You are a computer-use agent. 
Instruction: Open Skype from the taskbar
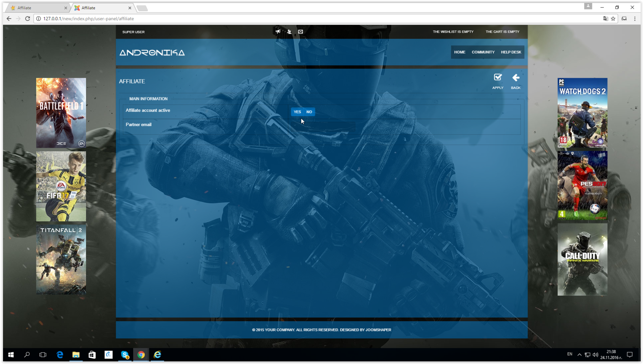tap(125, 355)
